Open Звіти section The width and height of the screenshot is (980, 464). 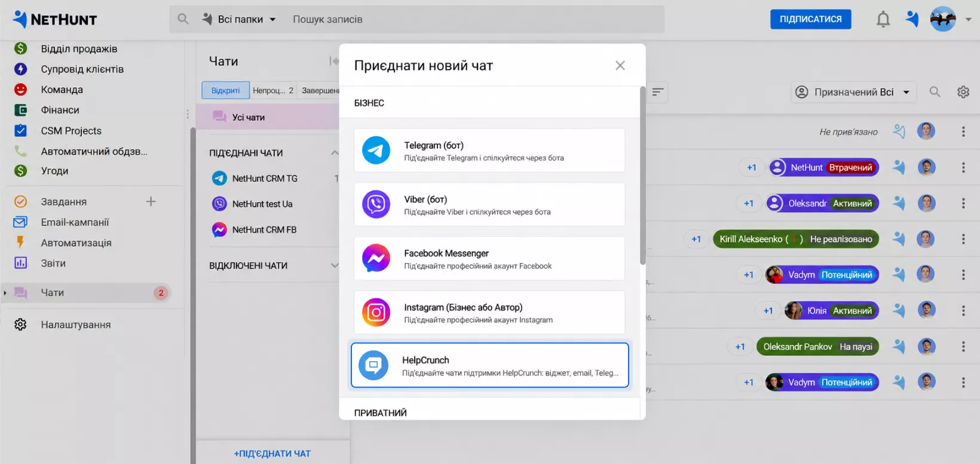pos(53,263)
